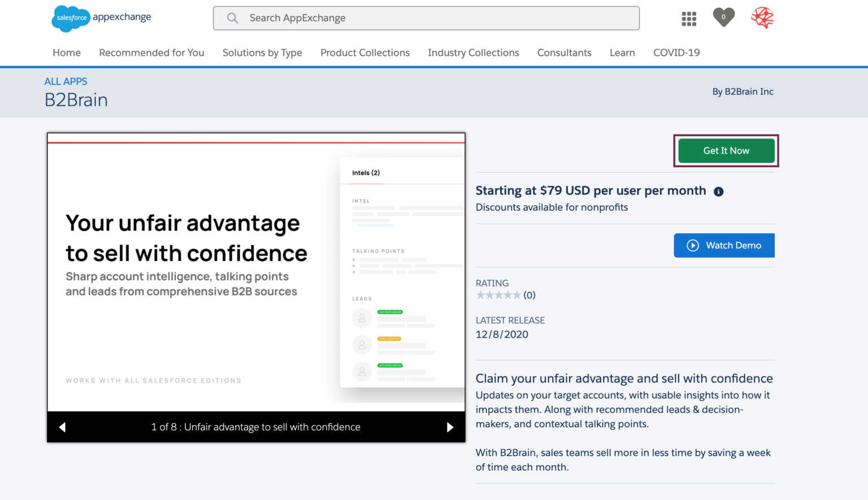868x500 pixels.
Task: Click the B2Brain red brain logo
Action: (x=762, y=18)
